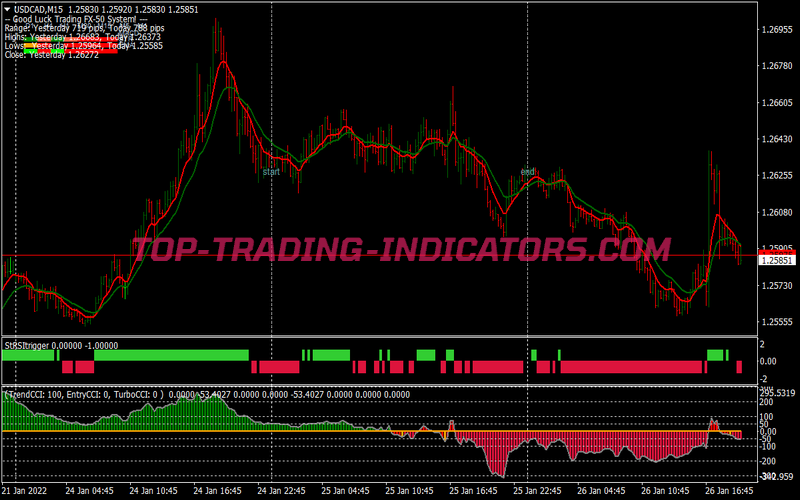Click the '25 Jan 10:45' time axis label

tap(409, 491)
